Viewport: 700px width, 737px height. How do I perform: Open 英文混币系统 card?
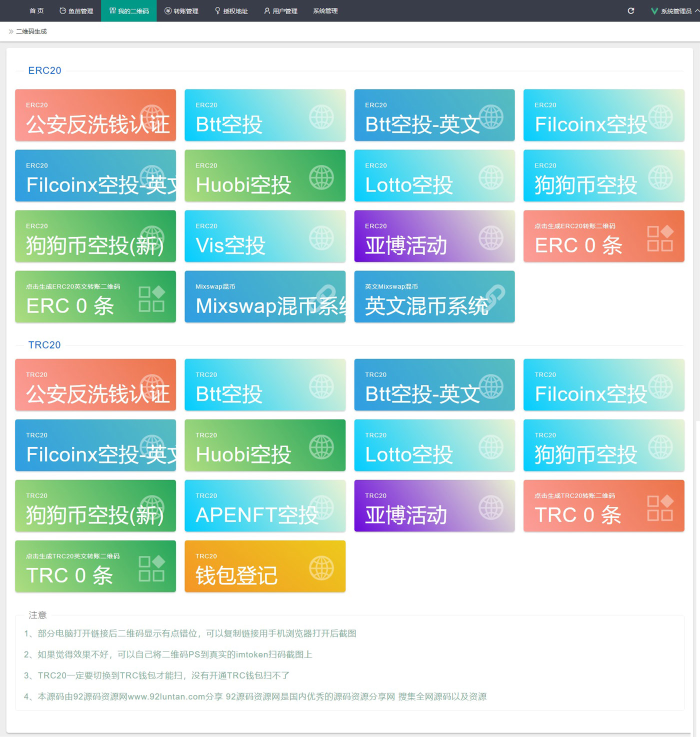[434, 296]
